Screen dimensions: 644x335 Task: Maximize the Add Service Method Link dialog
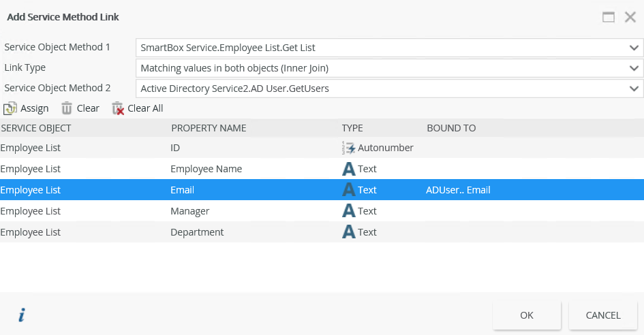[609, 17]
